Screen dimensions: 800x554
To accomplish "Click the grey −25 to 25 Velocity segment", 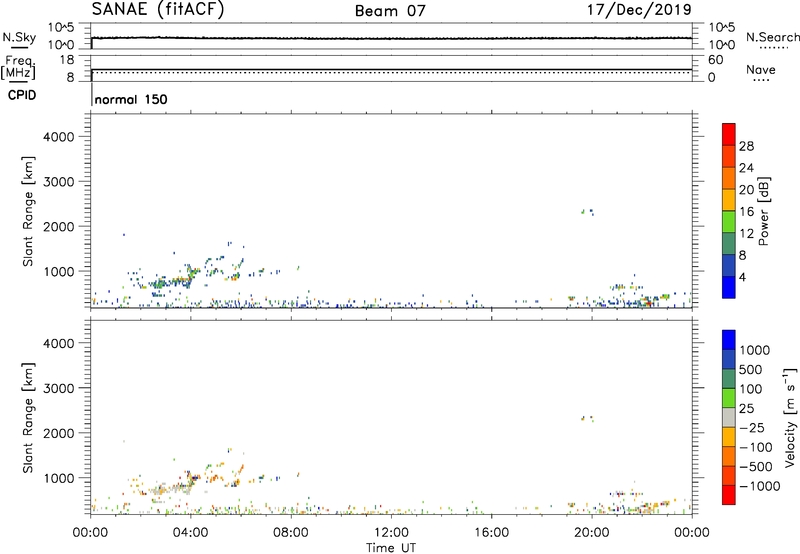I will [x=729, y=418].
